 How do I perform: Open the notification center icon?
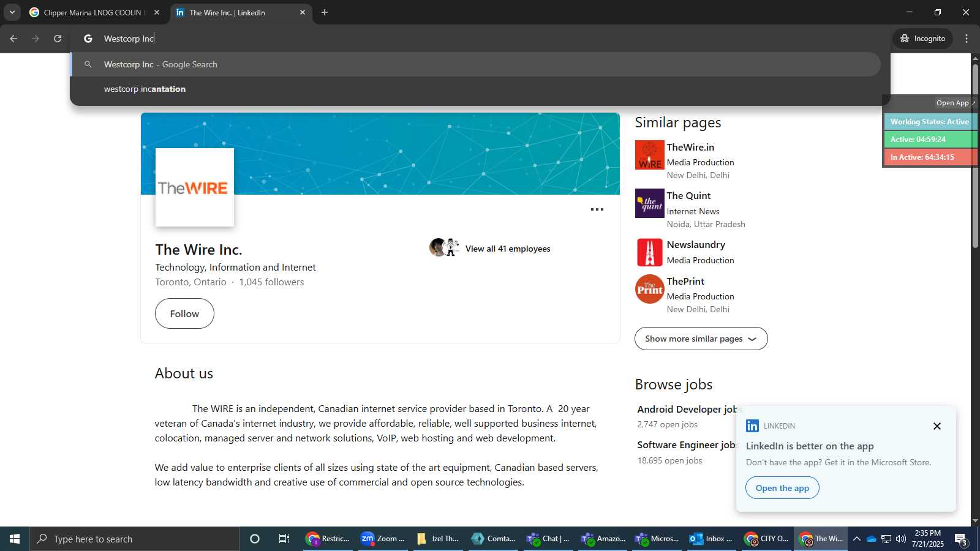[x=961, y=539]
